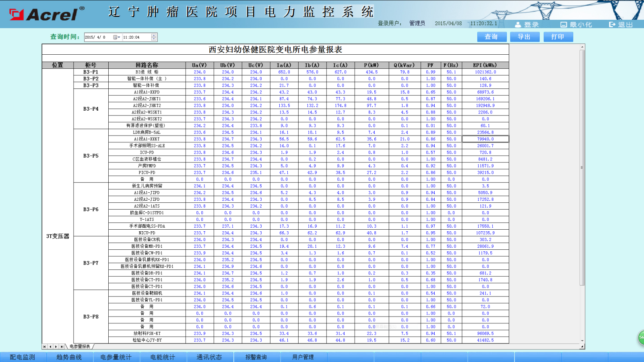The height and width of the screenshot is (362, 644).
Task: Open 报警查询 in bottom menu
Action: click(x=256, y=357)
